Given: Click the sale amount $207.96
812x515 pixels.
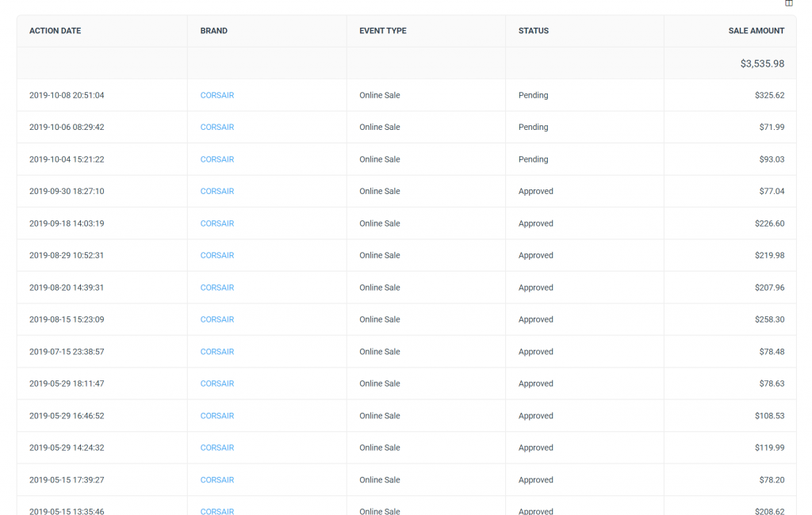Looking at the screenshot, I should click(x=769, y=288).
